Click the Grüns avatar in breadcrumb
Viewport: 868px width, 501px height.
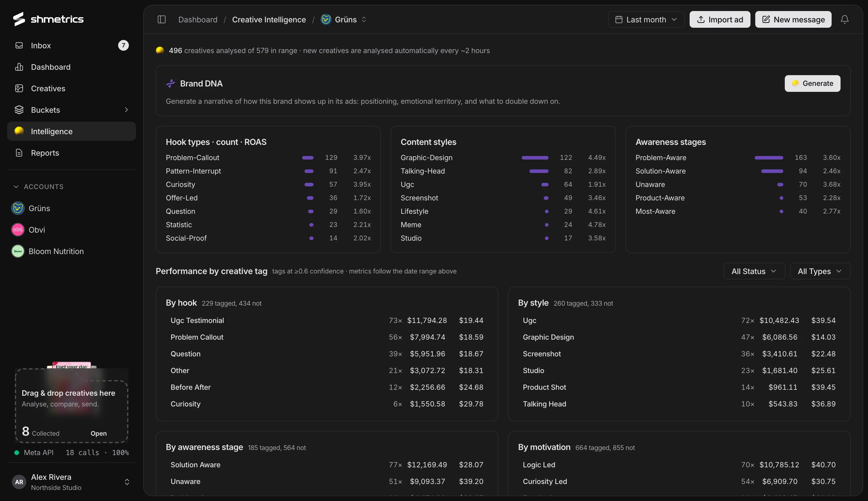coord(326,20)
